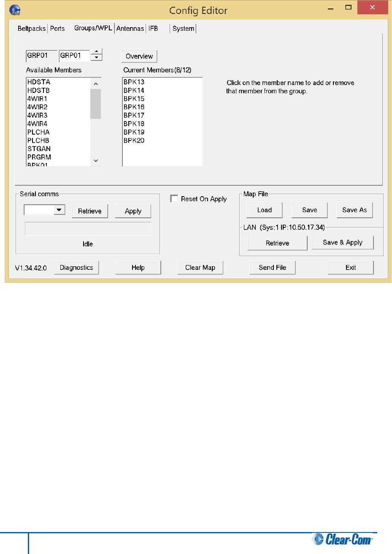The width and height of the screenshot is (392, 554).
Task: Add PLCHA to the group
Action: pos(38,132)
